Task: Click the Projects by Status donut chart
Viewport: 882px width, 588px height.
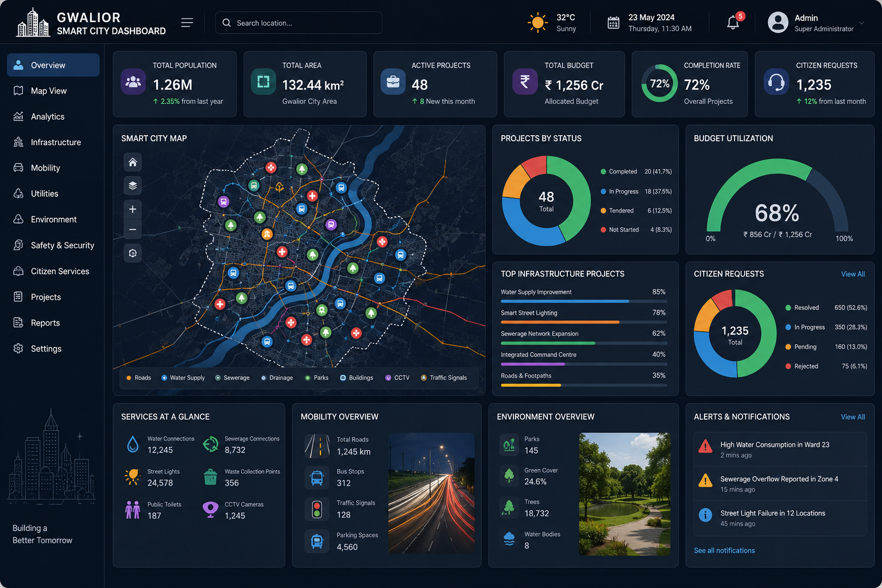Action: click(547, 201)
